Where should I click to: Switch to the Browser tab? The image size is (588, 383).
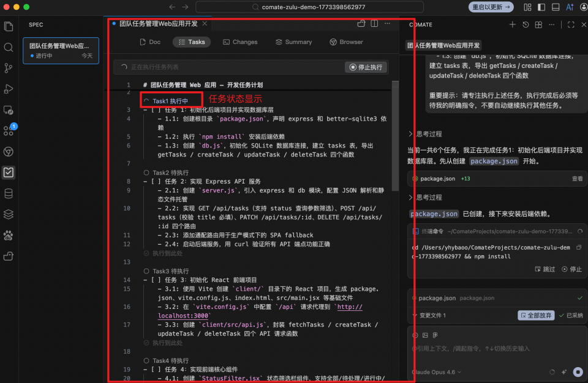tap(346, 42)
